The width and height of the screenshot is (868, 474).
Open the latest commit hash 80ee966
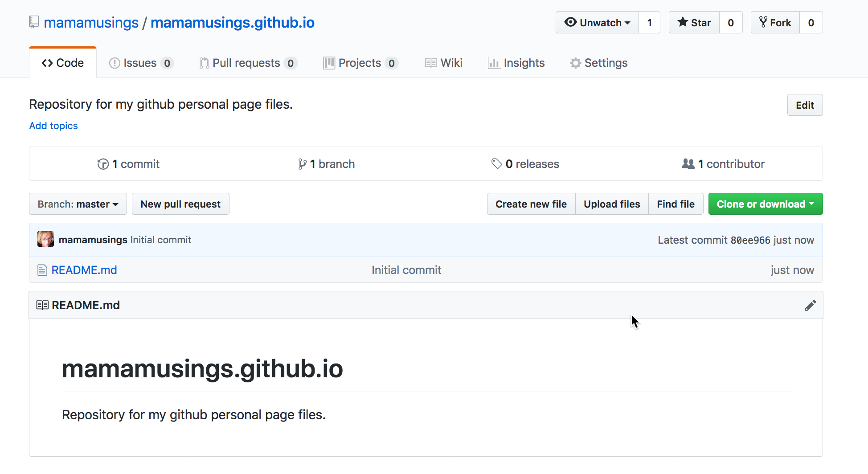(750, 240)
